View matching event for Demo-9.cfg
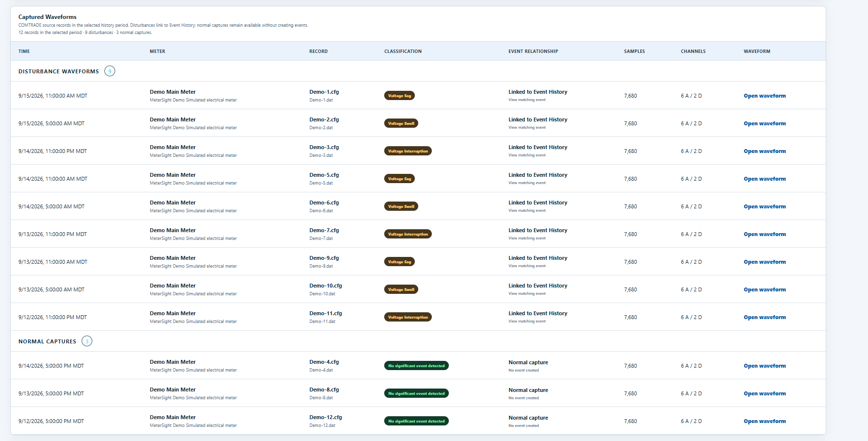The width and height of the screenshot is (868, 441). 527,266
